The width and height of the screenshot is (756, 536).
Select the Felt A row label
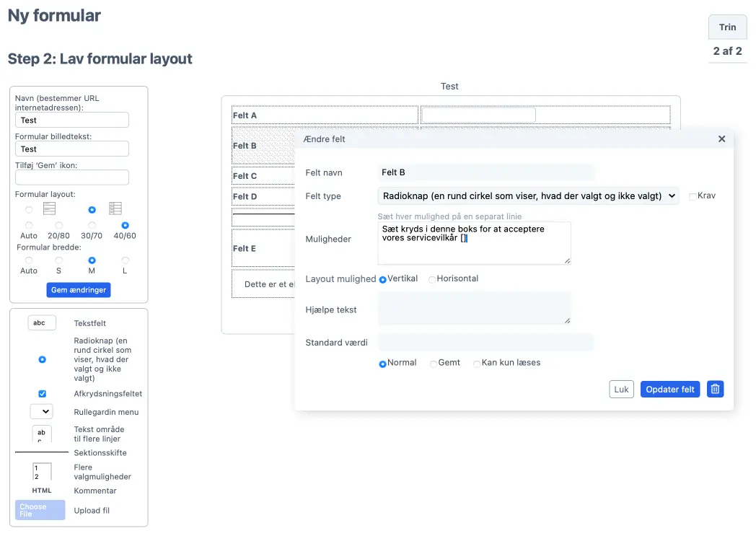coord(245,115)
